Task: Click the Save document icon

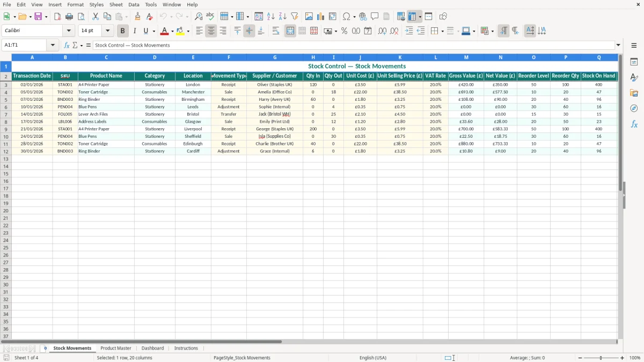Action: click(38, 17)
